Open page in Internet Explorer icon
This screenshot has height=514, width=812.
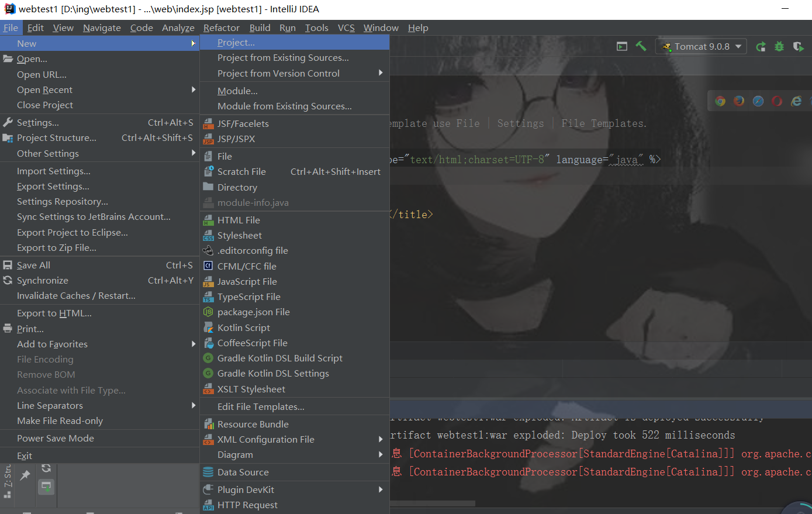[796, 101]
